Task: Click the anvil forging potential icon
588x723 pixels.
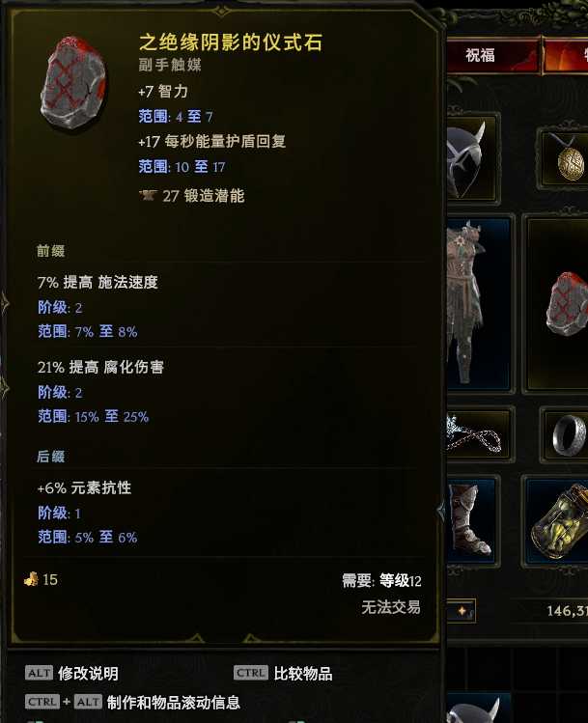Action: point(148,196)
